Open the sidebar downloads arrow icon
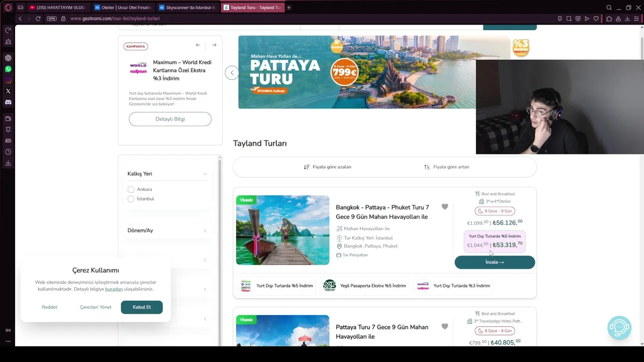This screenshot has height=362, width=644. (8, 163)
